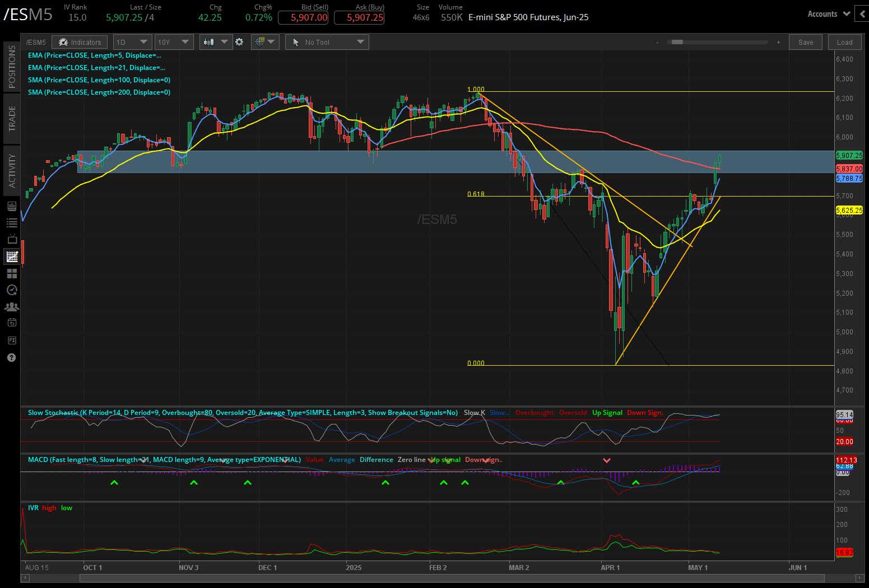The image size is (869, 588).
Task: Click the FX forex icon in sidebar
Action: click(x=11, y=340)
